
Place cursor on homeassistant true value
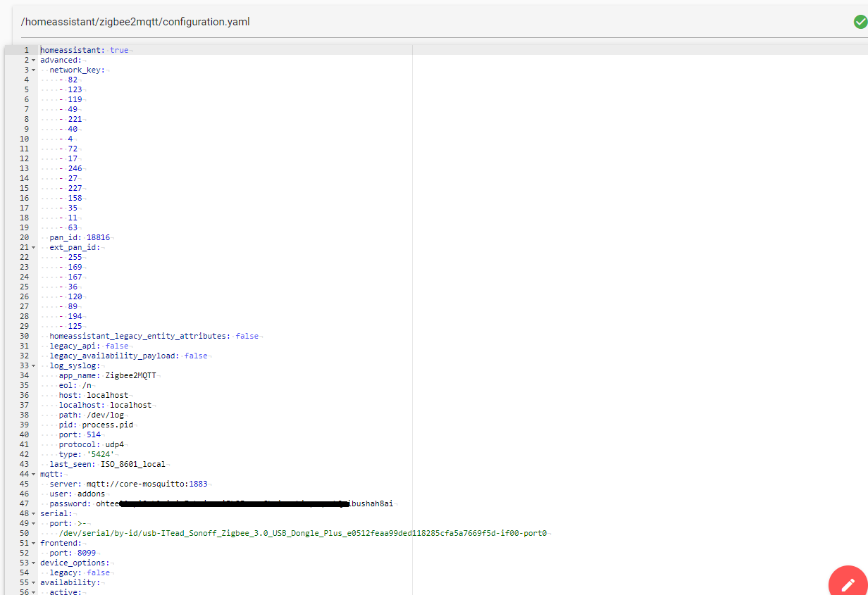119,50
